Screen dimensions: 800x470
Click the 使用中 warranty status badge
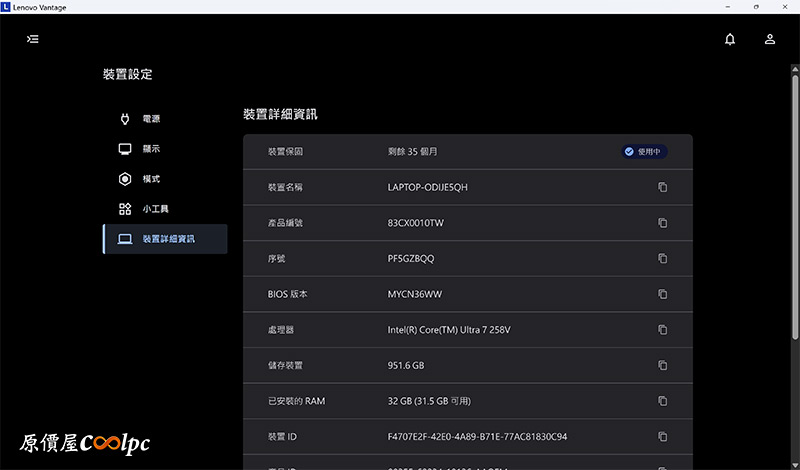tap(644, 152)
